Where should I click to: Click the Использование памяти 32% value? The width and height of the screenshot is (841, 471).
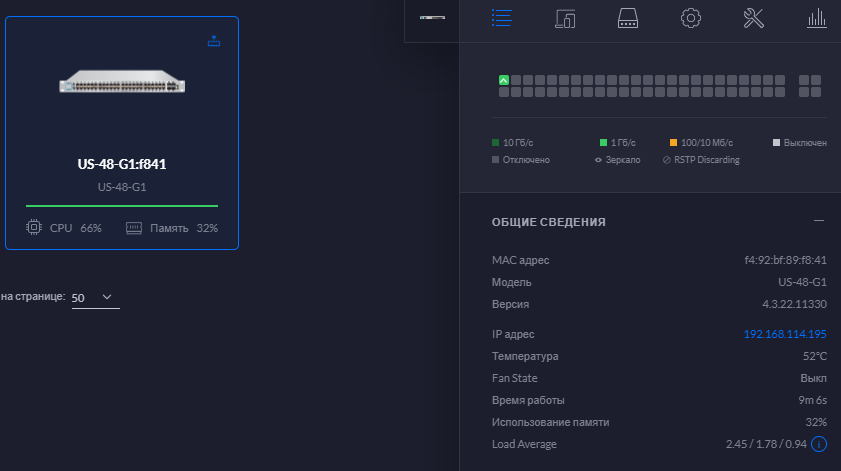[816, 422]
